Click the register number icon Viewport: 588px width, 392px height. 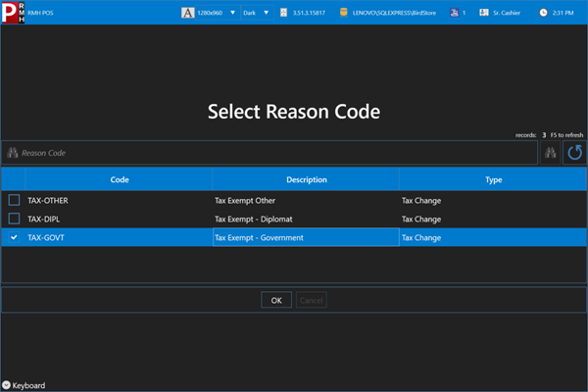(454, 13)
